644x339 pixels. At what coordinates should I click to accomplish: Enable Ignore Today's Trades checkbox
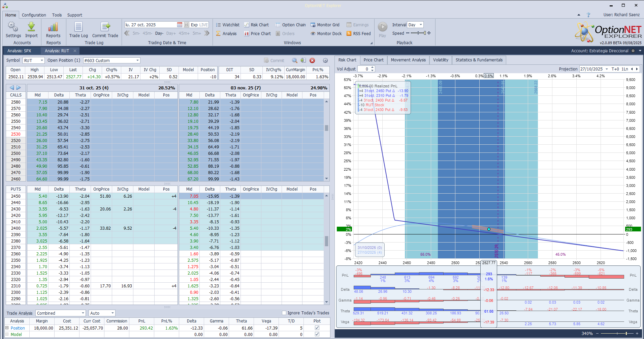(x=284, y=313)
